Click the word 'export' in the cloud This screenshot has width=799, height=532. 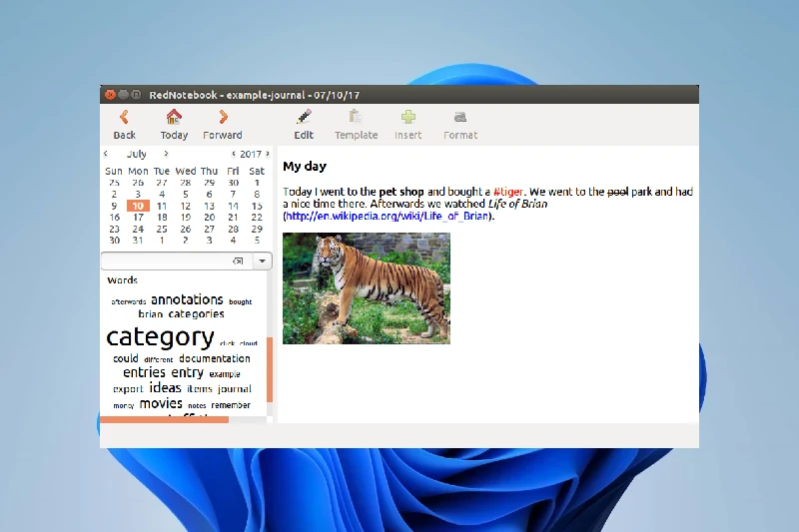click(128, 389)
